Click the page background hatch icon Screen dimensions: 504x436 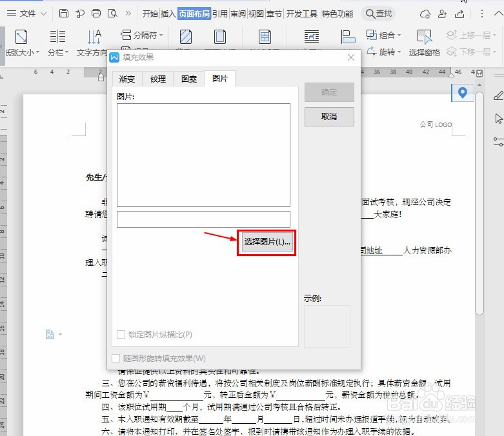186,37
